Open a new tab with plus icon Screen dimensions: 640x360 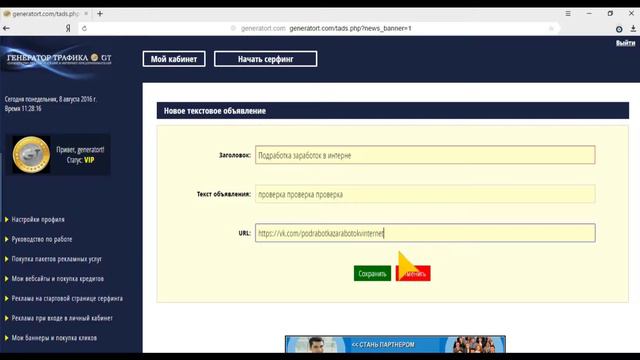(x=100, y=13)
